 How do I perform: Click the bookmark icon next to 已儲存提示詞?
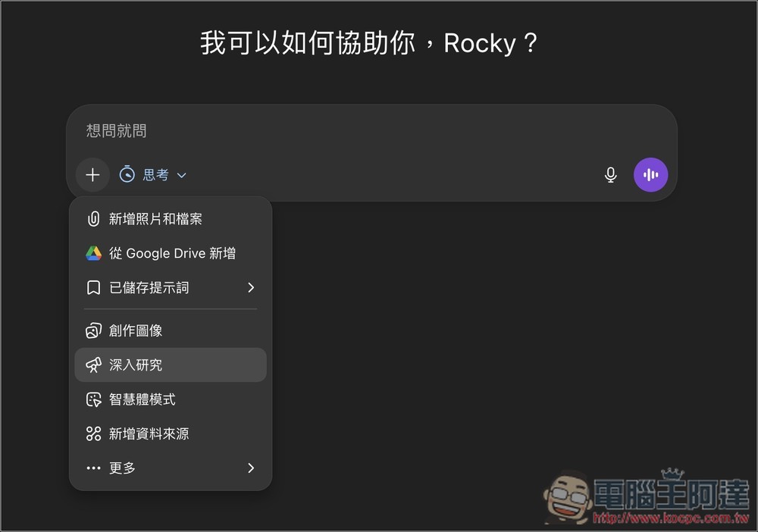click(x=93, y=287)
